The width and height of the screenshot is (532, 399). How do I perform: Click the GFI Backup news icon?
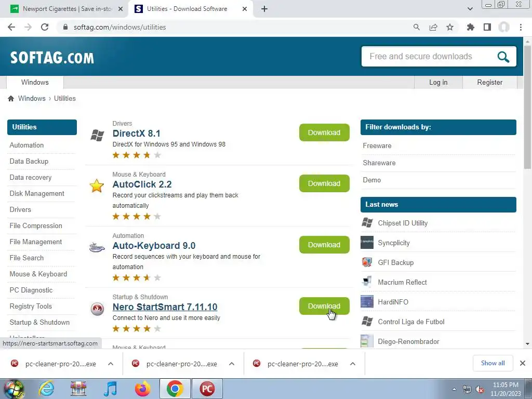point(367,262)
